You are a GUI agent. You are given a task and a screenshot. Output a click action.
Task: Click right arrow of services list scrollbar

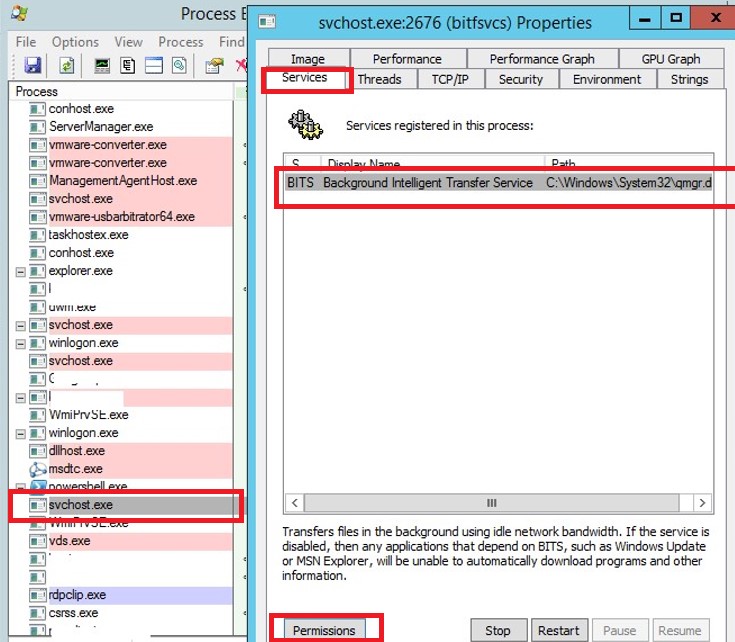point(704,503)
